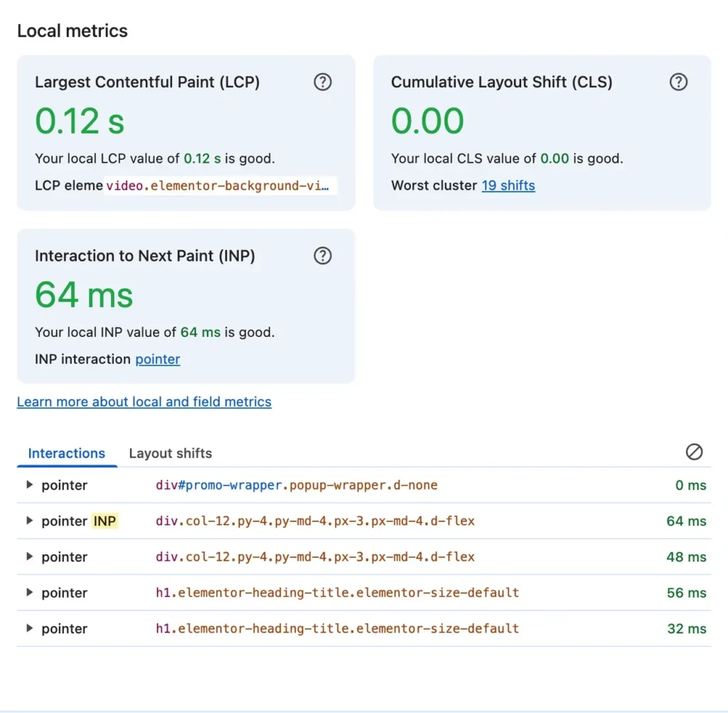
Task: Expand the 56 ms pointer interaction row
Action: 29,592
